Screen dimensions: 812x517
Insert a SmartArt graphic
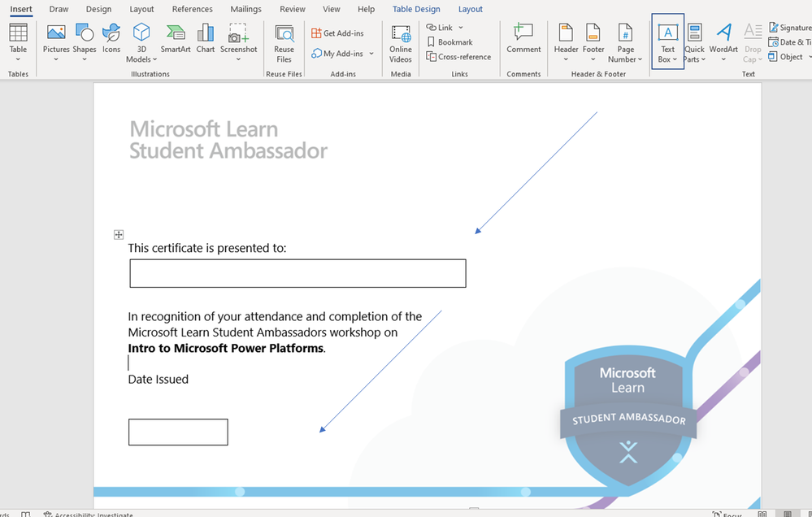pos(176,39)
